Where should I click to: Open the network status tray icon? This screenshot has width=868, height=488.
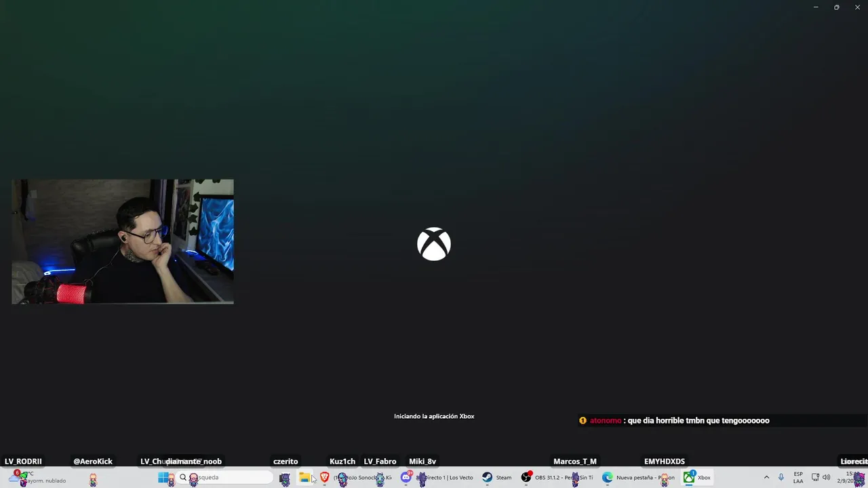pos(815,478)
